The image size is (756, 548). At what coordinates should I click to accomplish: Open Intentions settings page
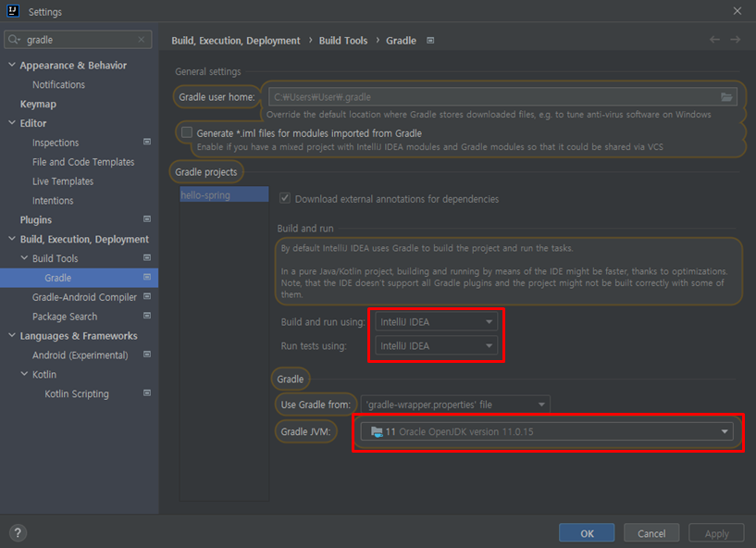(53, 201)
